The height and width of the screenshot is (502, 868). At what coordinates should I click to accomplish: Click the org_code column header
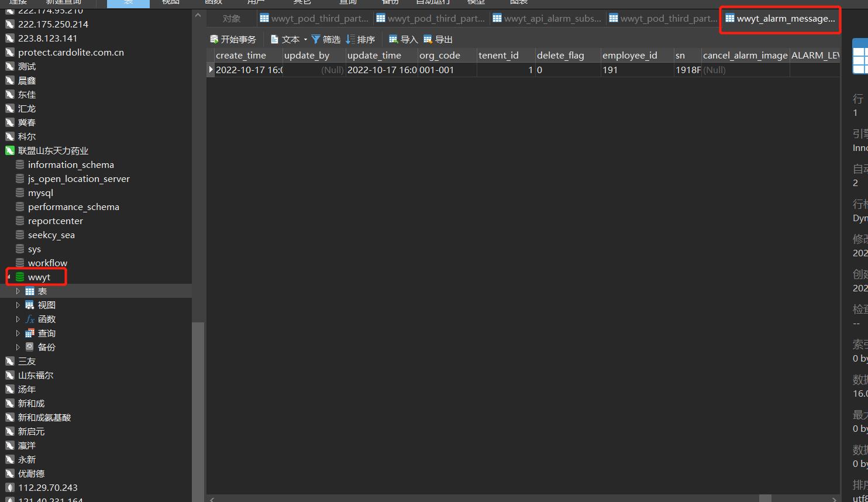pos(447,55)
